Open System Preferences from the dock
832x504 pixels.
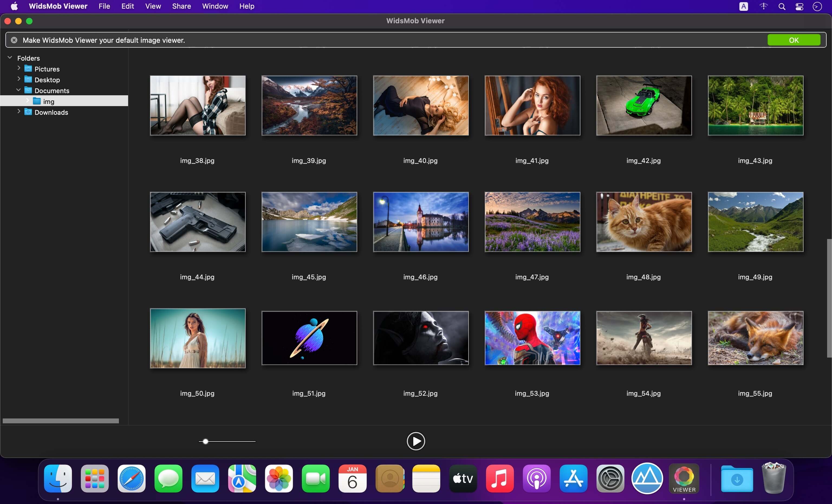click(610, 478)
